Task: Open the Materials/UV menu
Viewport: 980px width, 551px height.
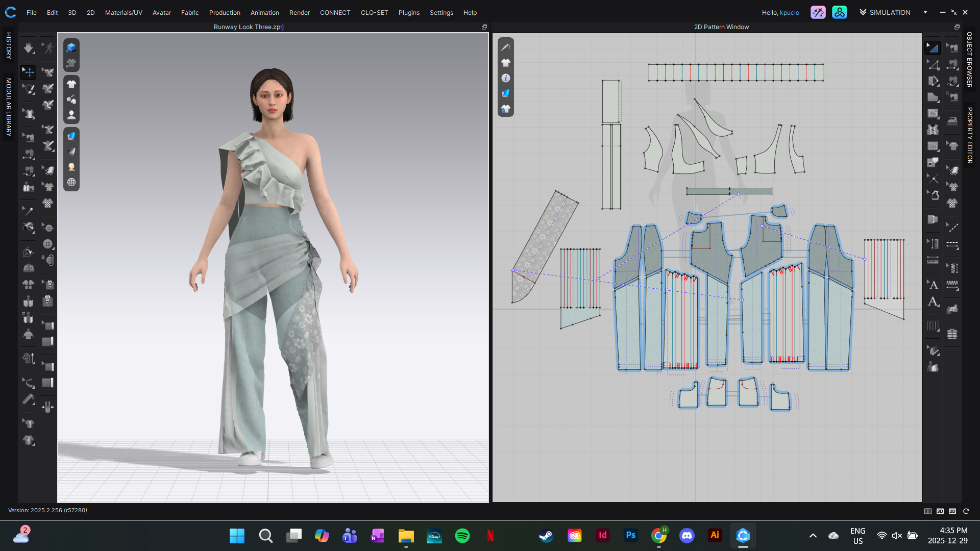Action: (x=124, y=12)
